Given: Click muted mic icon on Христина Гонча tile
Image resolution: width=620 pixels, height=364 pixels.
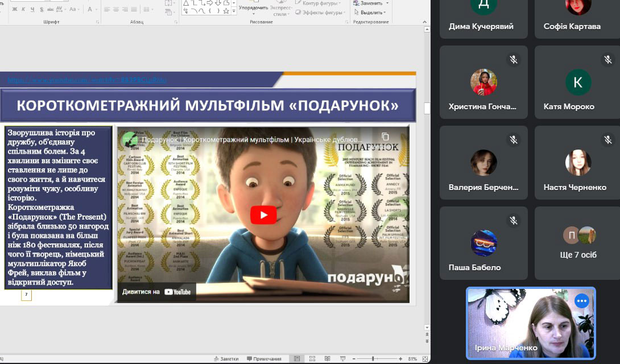Looking at the screenshot, I should point(513,60).
